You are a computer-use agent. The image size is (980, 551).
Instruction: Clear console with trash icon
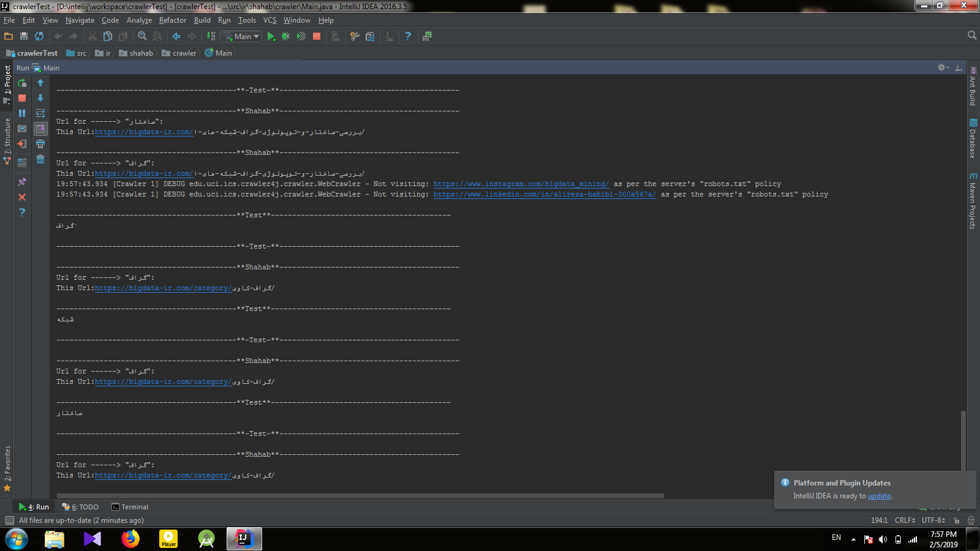pyautogui.click(x=40, y=159)
